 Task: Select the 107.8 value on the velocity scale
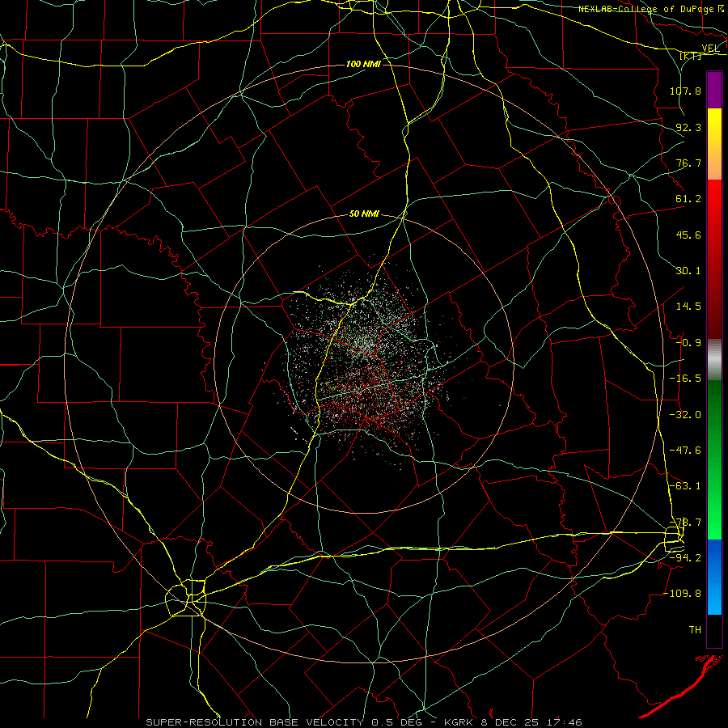685,91
